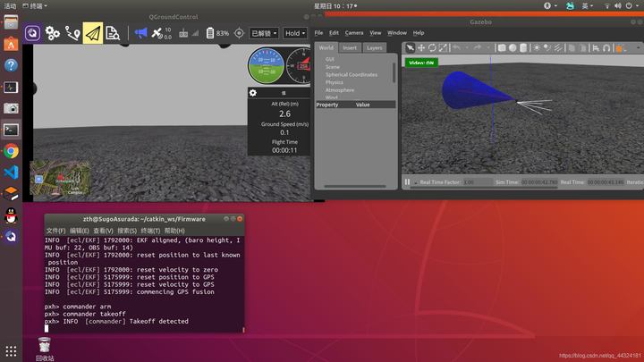Open Gazebo Help menu

[419, 33]
